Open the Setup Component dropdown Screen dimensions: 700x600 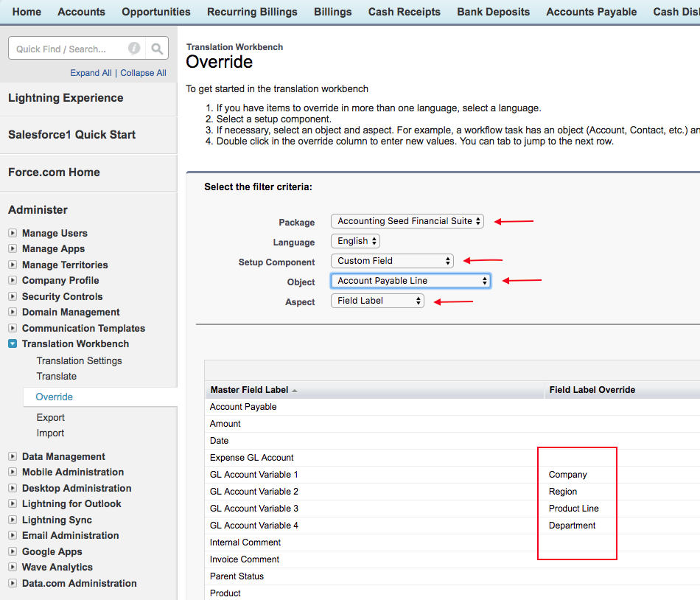pyautogui.click(x=392, y=261)
